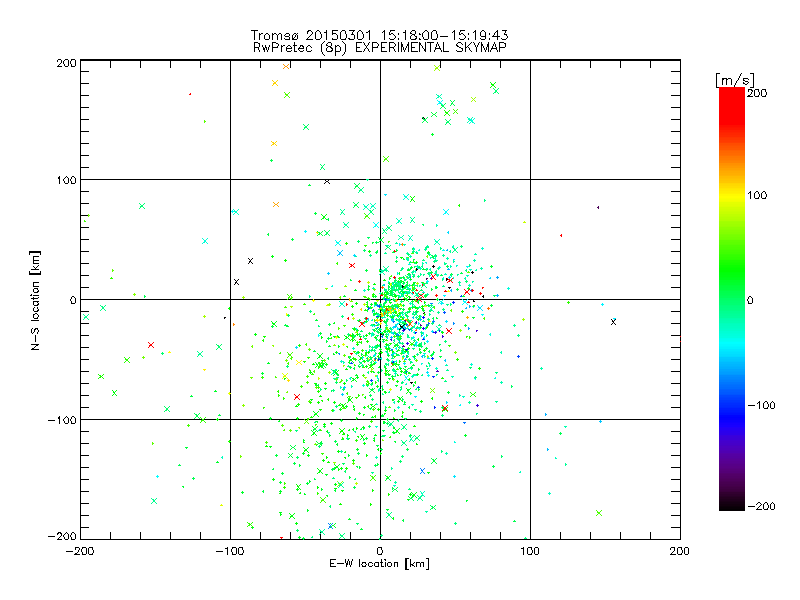Pick the '0' tick label on E-W axis
Image resolution: width=800 pixels, height=600 pixels.
pyautogui.click(x=380, y=551)
